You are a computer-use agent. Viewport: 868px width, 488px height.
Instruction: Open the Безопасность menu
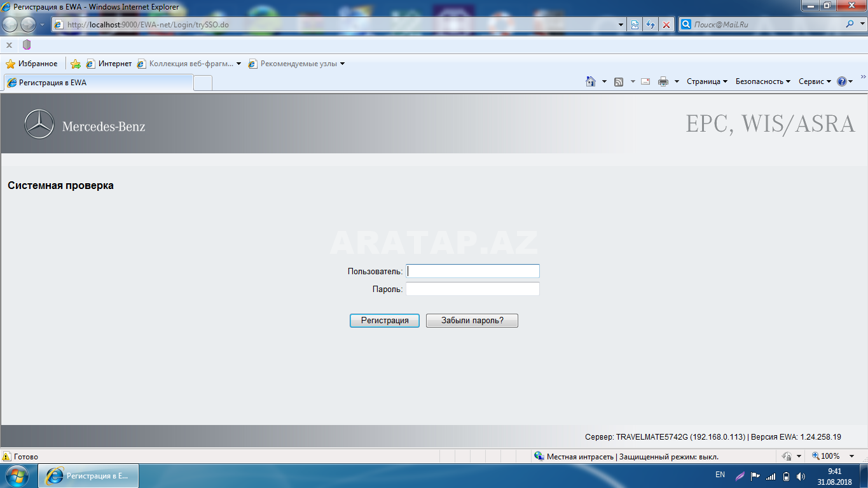click(x=763, y=81)
